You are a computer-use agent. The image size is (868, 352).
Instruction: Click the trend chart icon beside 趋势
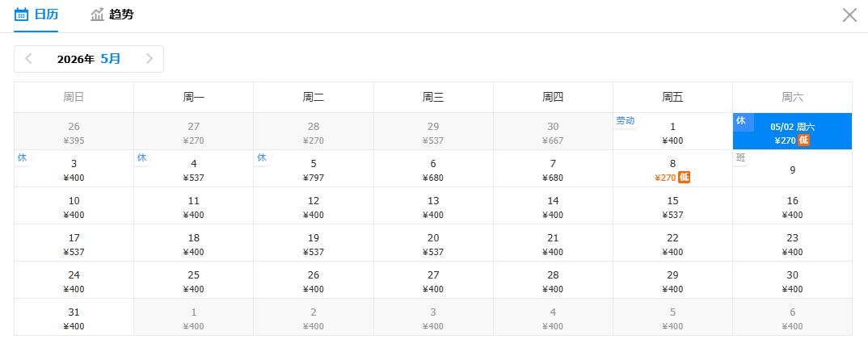[98, 15]
